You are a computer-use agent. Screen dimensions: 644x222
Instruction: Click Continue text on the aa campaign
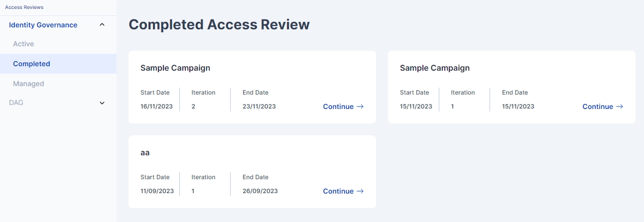click(338, 191)
